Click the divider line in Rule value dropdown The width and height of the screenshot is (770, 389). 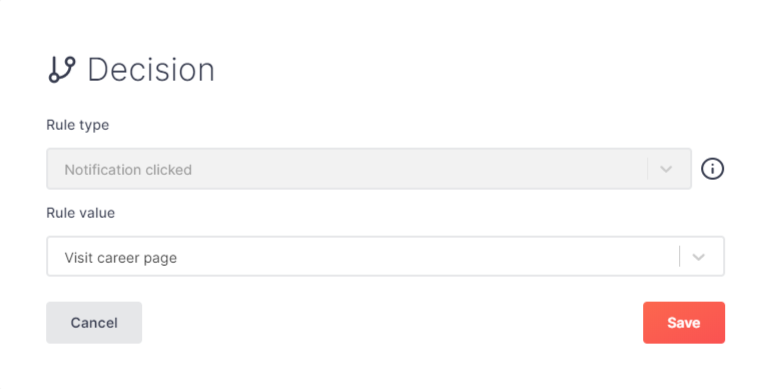coord(680,256)
